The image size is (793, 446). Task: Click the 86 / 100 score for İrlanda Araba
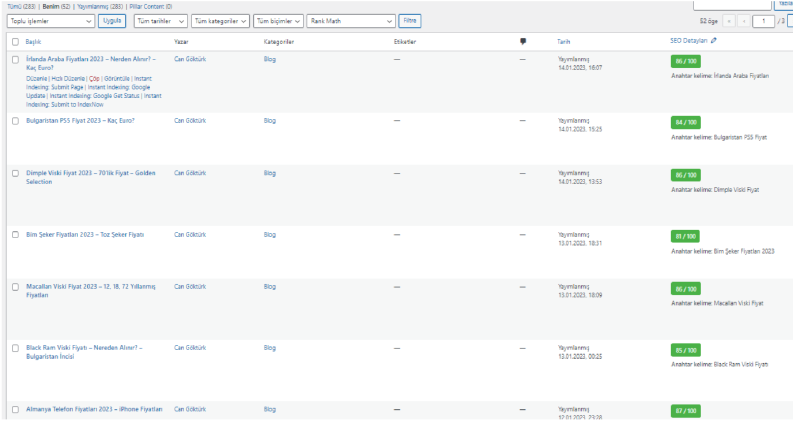(685, 61)
